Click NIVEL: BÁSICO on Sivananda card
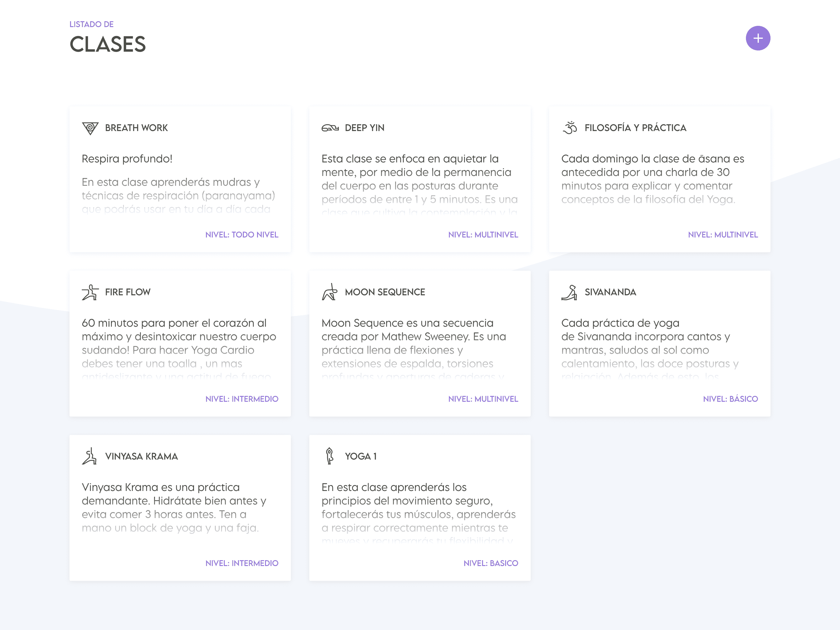Screen dimensions: 840x630 pyautogui.click(x=730, y=399)
